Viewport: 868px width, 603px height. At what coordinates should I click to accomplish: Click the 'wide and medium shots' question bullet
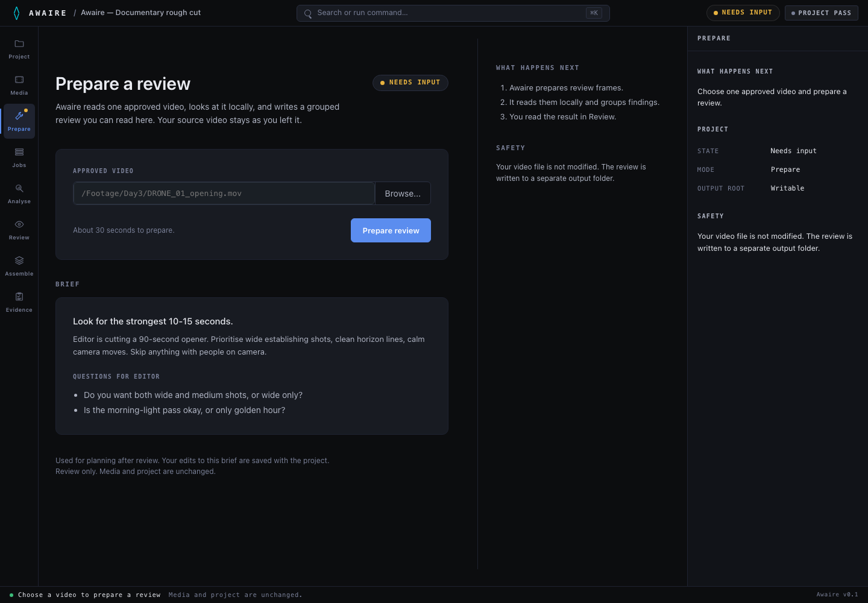coord(193,395)
